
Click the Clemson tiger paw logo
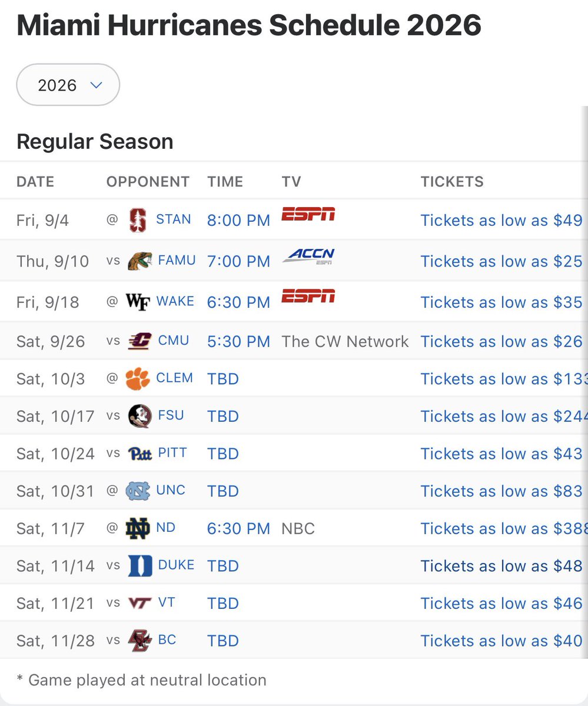point(138,379)
